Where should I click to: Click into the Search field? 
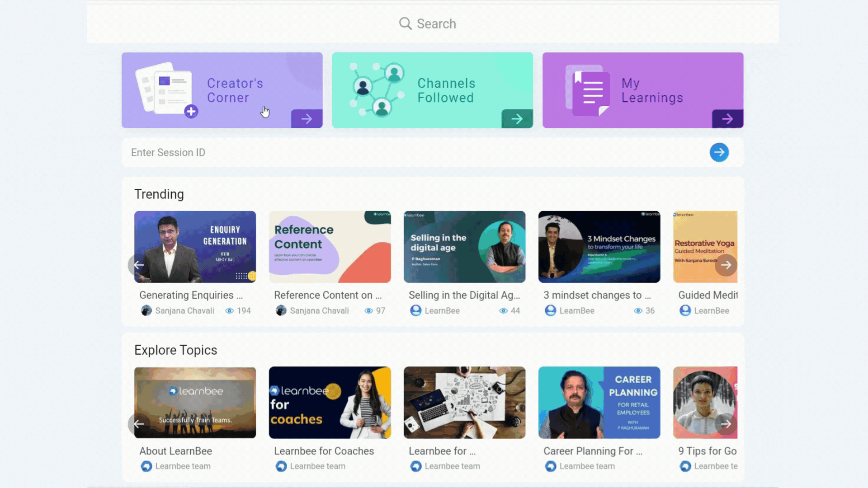[x=433, y=23]
